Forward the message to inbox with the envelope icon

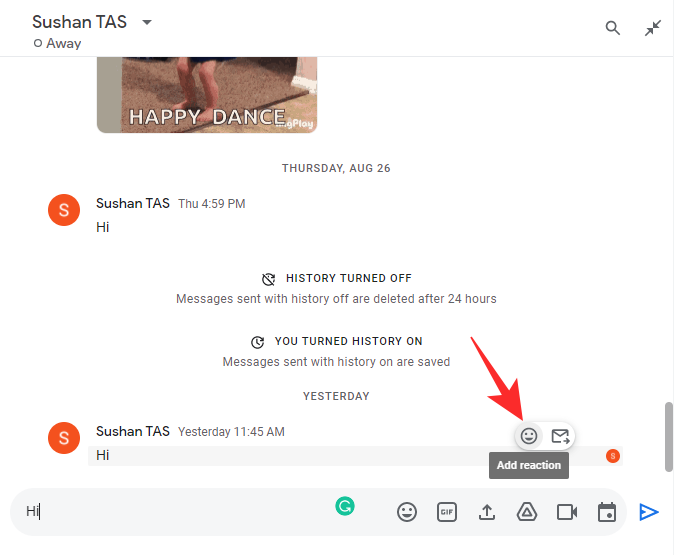560,436
